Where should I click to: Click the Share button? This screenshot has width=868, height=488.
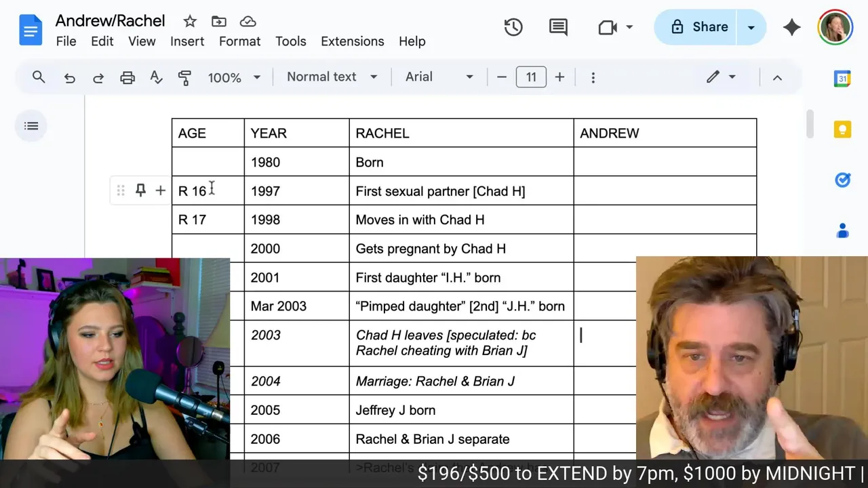696,27
